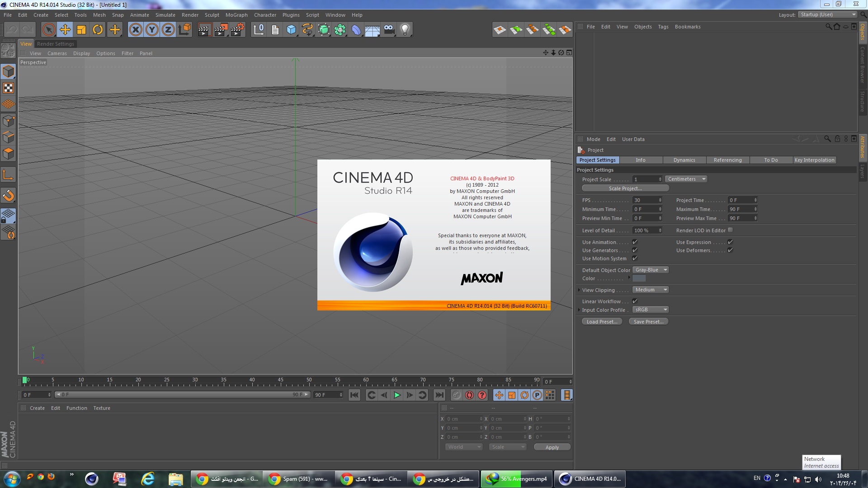
Task: Click the Load Preset button
Action: coord(602,321)
